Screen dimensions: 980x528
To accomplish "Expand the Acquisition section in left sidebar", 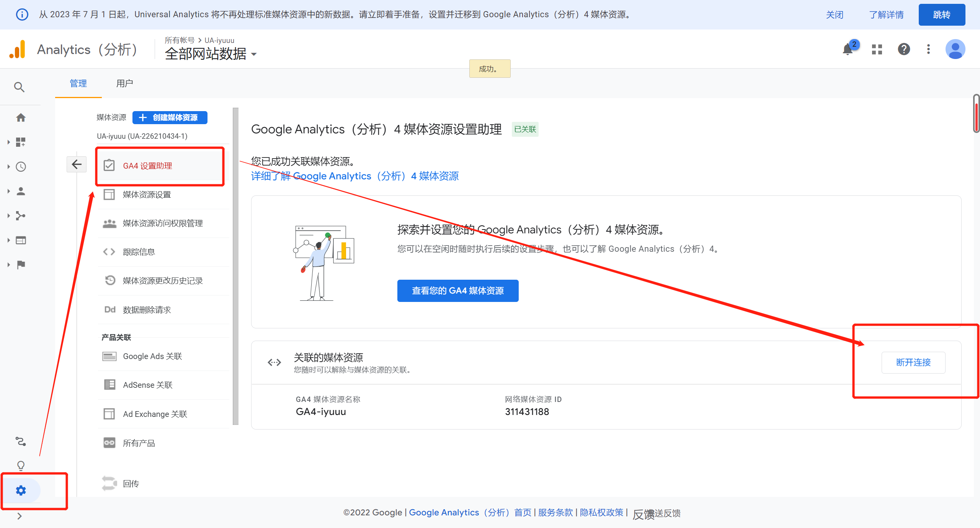I will [x=21, y=215].
